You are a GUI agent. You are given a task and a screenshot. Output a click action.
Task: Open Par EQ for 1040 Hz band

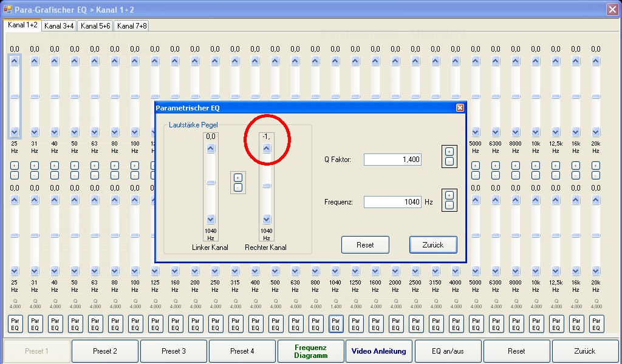335,324
